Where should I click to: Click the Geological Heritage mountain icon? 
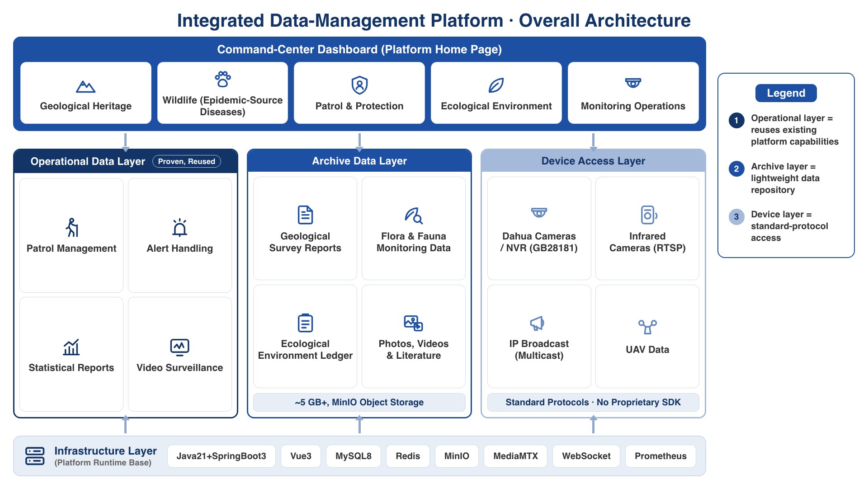click(85, 86)
